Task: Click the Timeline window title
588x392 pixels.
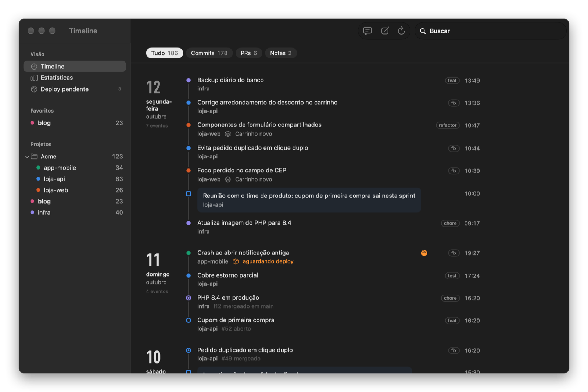Action: [x=83, y=31]
